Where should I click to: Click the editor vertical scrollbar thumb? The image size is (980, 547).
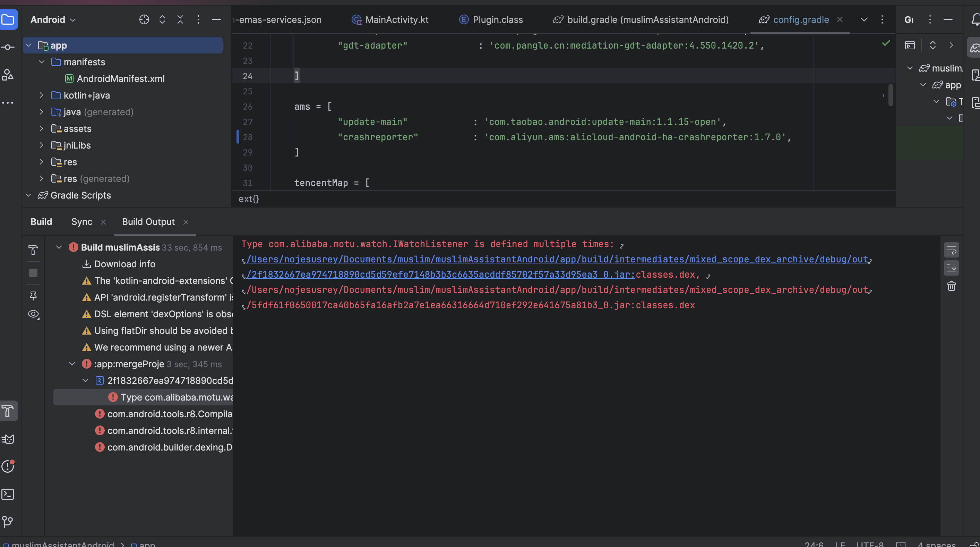click(x=891, y=95)
